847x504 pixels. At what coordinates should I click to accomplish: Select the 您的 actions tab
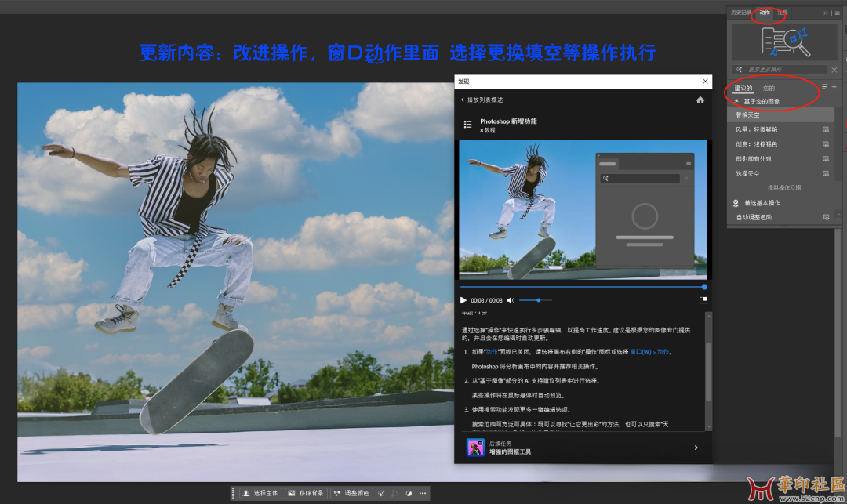[769, 88]
